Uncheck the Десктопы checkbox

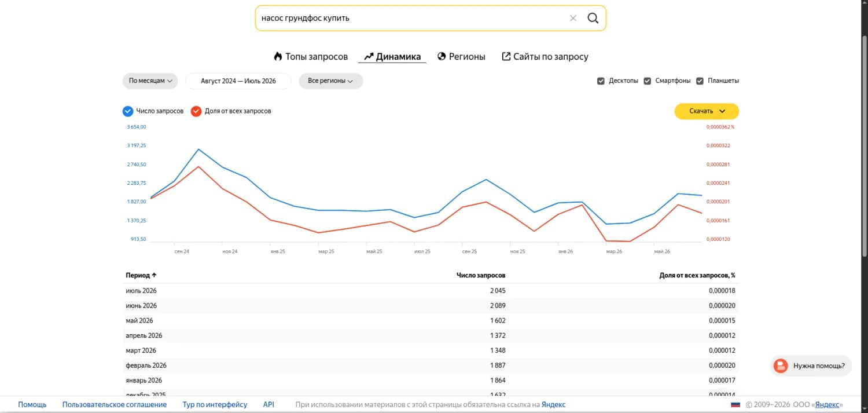point(601,81)
